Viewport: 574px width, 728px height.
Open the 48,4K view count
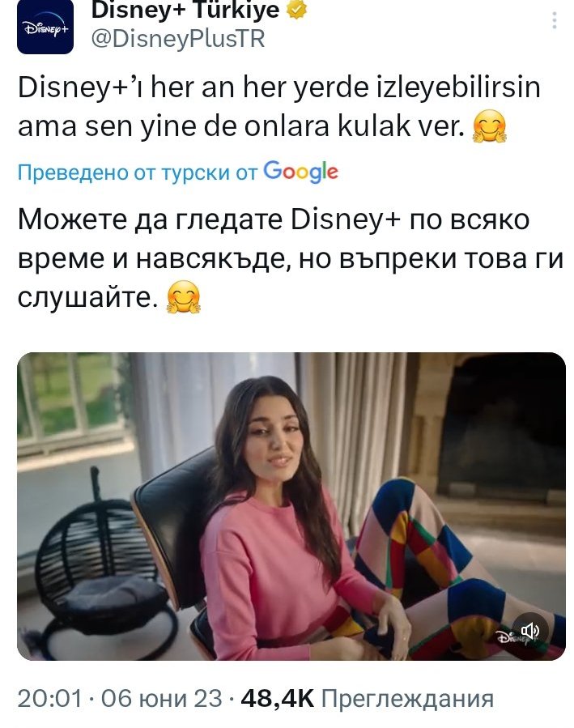278,699
